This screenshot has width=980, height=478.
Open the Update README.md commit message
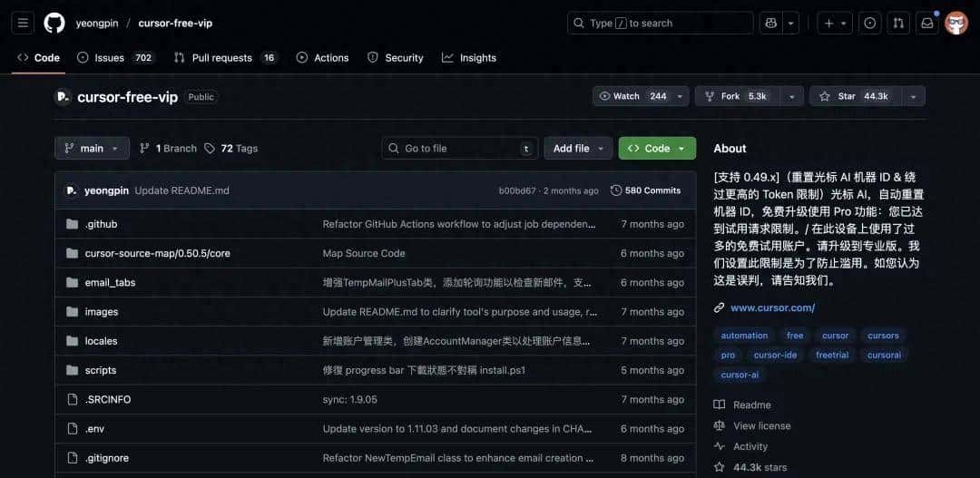coord(181,190)
